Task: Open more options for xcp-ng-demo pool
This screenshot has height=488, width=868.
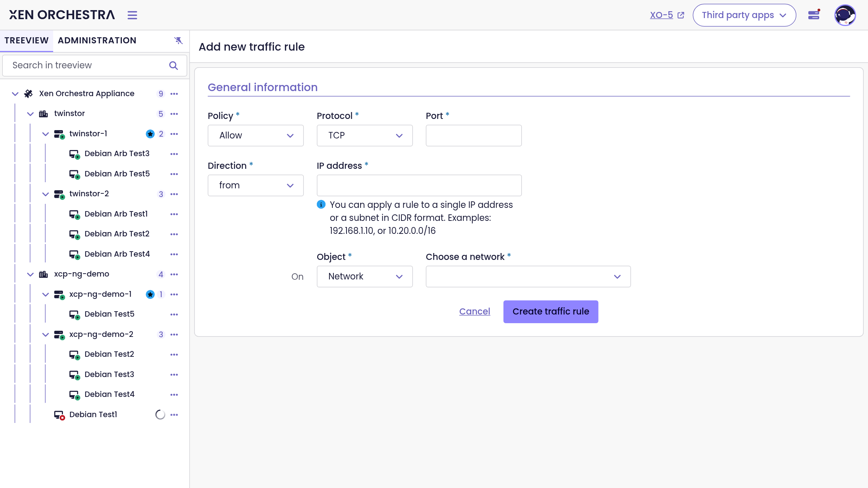Action: click(x=174, y=274)
